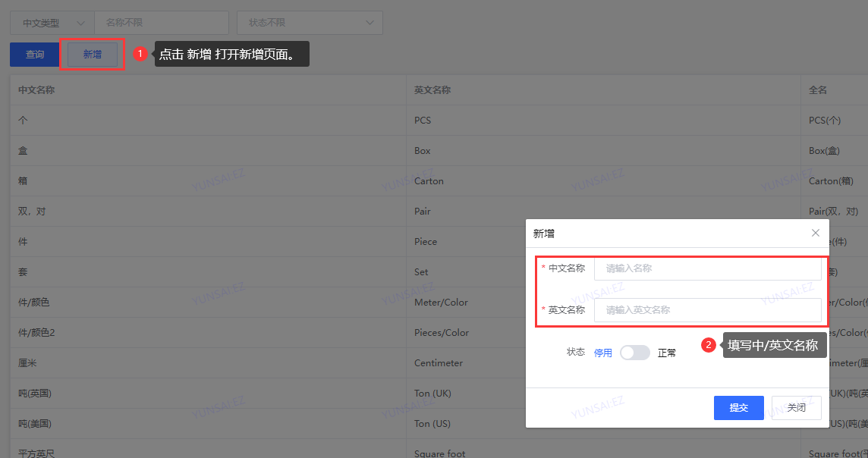
Task: Focus the 中文名称 input in dialog
Action: tap(707, 268)
